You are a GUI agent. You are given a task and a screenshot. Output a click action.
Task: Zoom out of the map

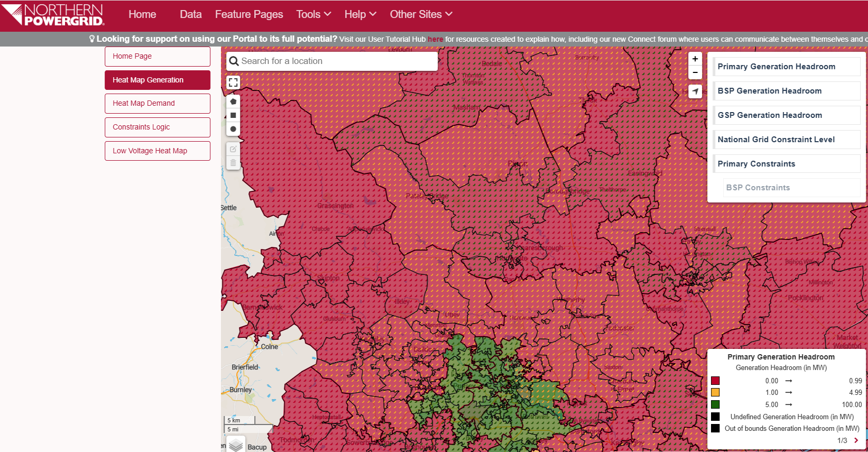pyautogui.click(x=695, y=72)
